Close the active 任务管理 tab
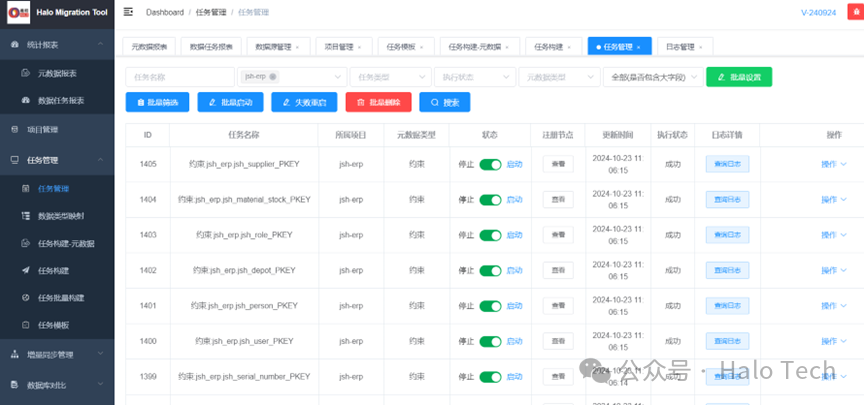 click(x=639, y=47)
